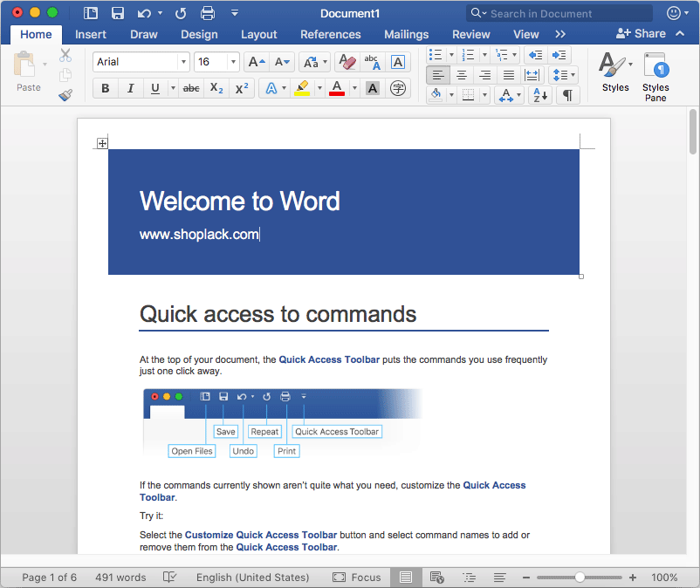Switch to the Insert tab
The height and width of the screenshot is (588, 700).
(91, 34)
